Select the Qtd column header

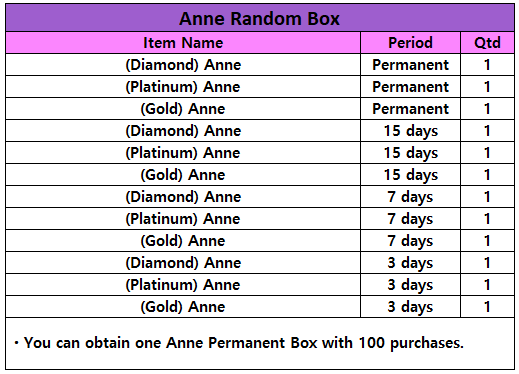[x=487, y=43]
